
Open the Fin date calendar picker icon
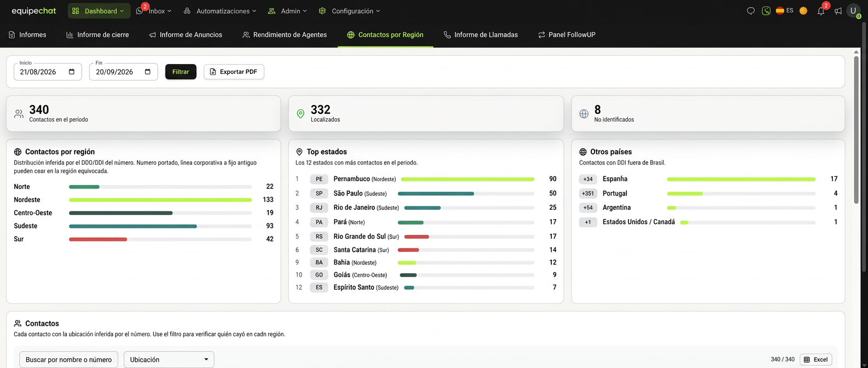148,72
